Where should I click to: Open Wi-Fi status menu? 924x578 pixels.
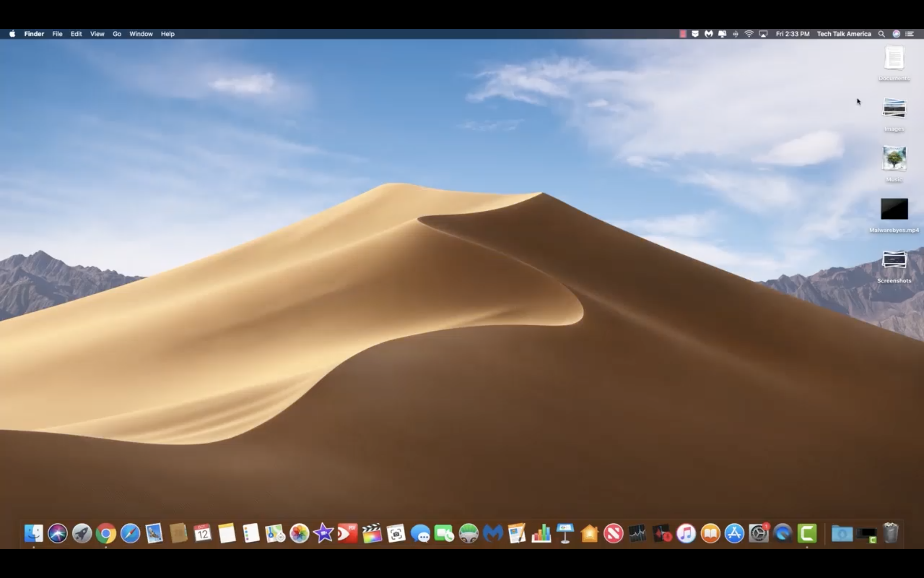(x=749, y=34)
